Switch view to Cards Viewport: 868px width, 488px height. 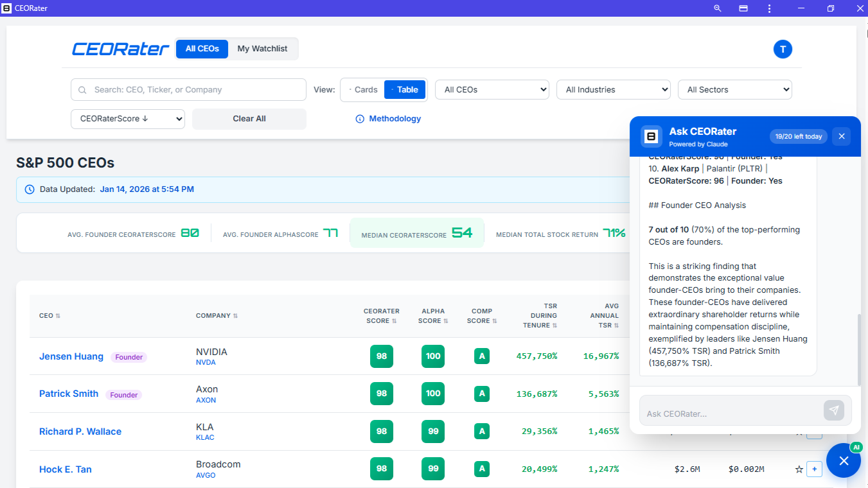pyautogui.click(x=363, y=90)
